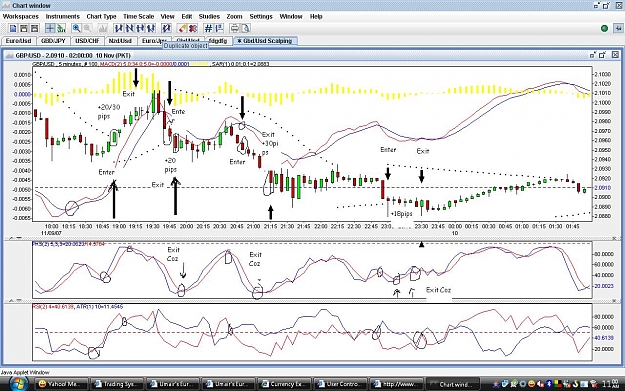Select the Gbd/Usd Scalping tab

tap(265, 41)
